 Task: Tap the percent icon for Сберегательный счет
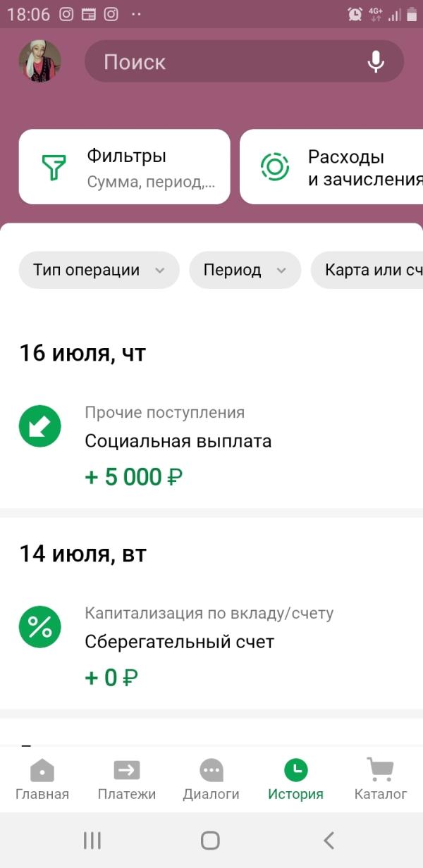tap(40, 627)
